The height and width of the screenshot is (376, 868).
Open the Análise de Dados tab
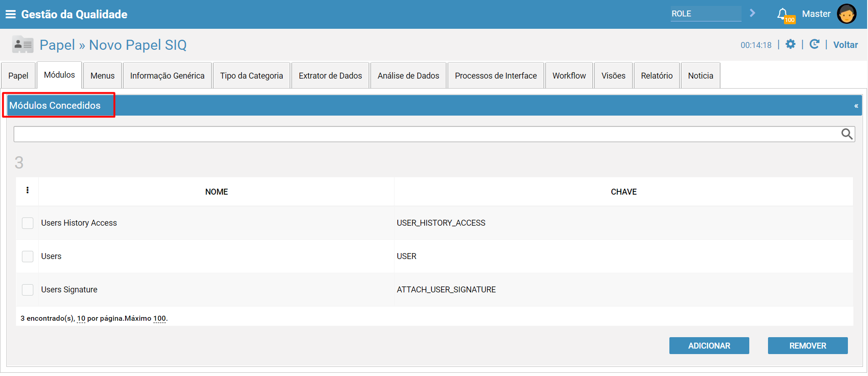[x=408, y=75]
